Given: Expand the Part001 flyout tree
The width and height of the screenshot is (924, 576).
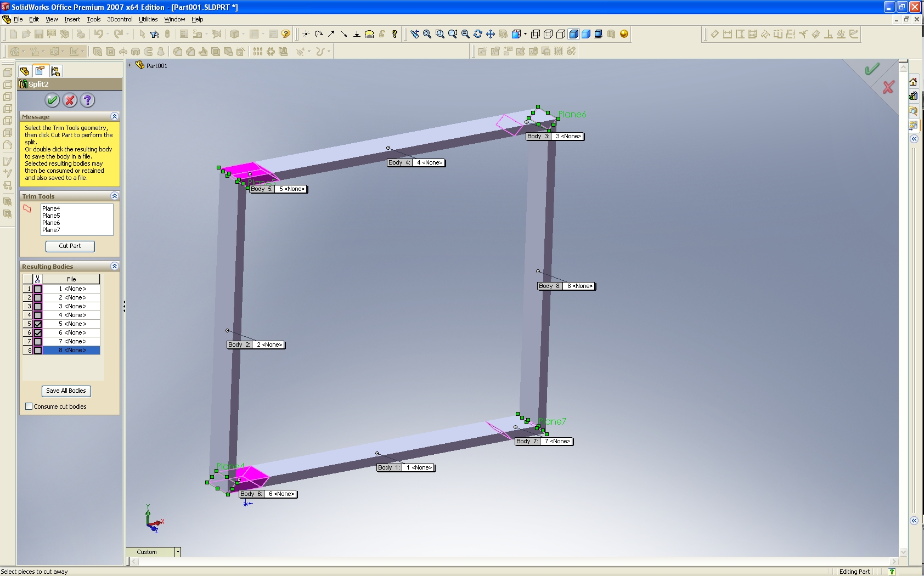Looking at the screenshot, I should click(x=130, y=65).
